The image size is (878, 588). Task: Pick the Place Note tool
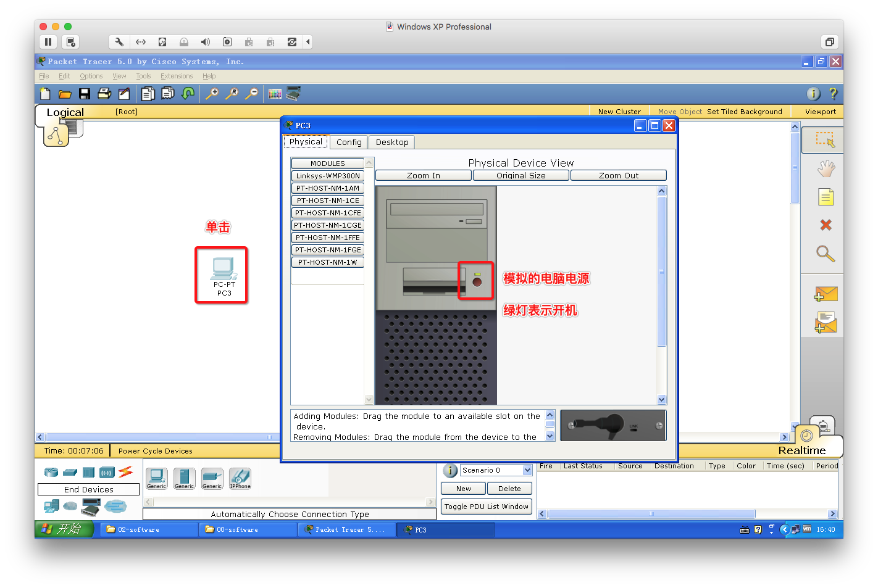(826, 197)
